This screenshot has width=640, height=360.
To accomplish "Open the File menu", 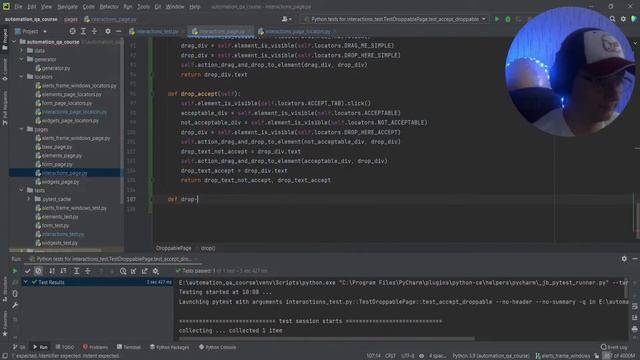I will tap(18, 7).
